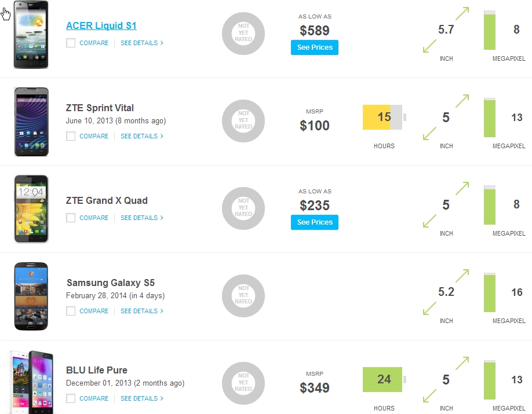The width and height of the screenshot is (532, 414).
Task: Tick the Compare checkbox for ZTE Sprint Vital
Action: pyautogui.click(x=71, y=136)
